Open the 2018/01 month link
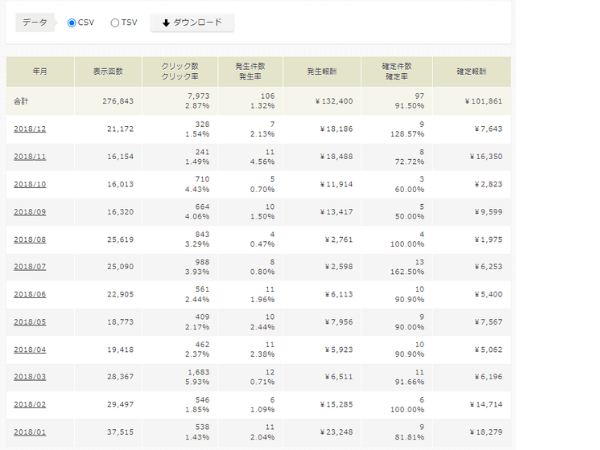The height and width of the screenshot is (450, 600). (29, 432)
